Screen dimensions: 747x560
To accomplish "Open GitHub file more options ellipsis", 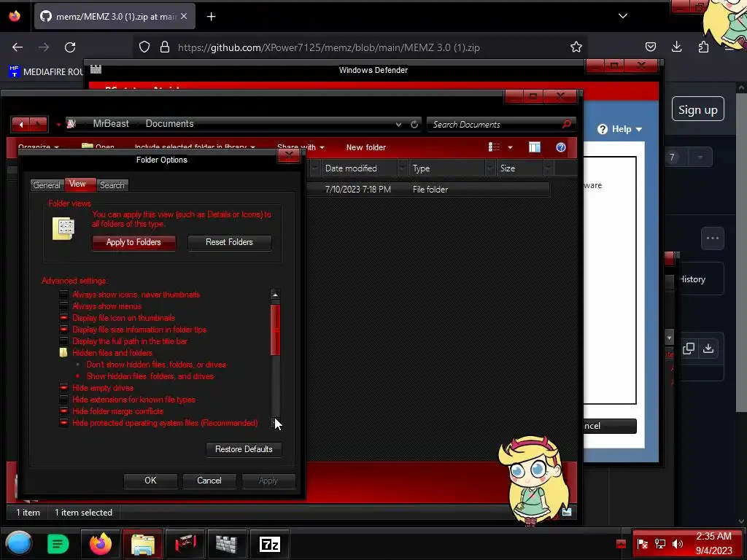I will tap(713, 238).
